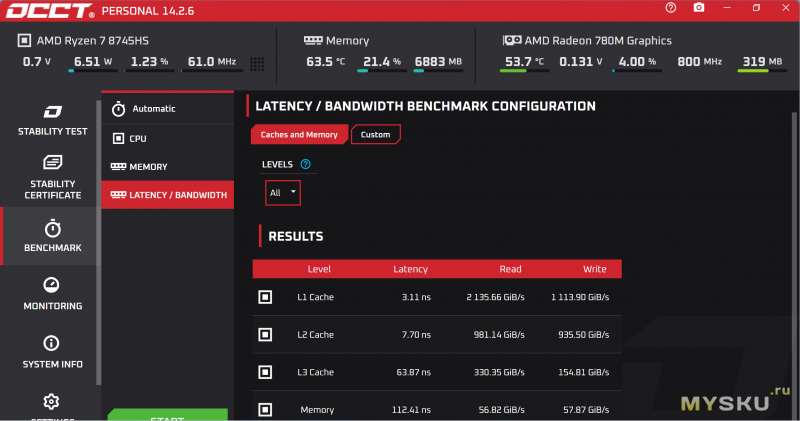The height and width of the screenshot is (421, 800).
Task: Click the Write column header
Action: [594, 269]
